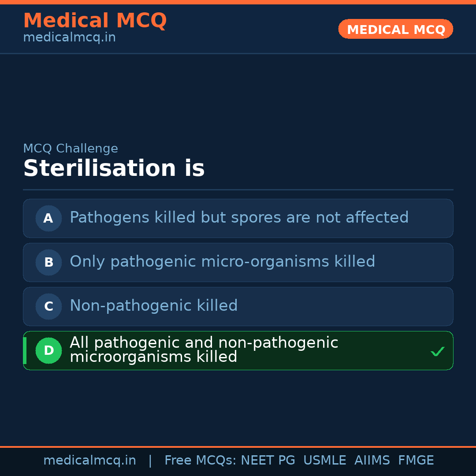Click the orange MEDICAL MCQ badge button
476x476 pixels.
click(395, 29)
